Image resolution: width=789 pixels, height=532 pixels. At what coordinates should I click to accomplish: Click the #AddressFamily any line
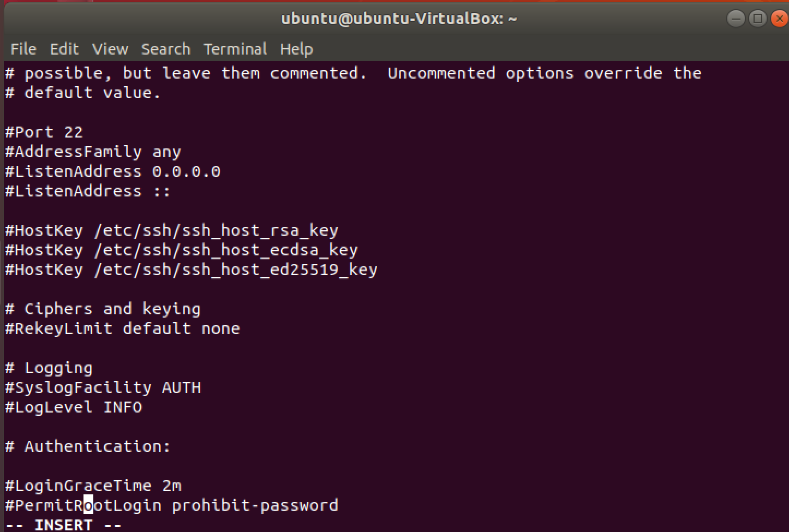click(x=93, y=152)
